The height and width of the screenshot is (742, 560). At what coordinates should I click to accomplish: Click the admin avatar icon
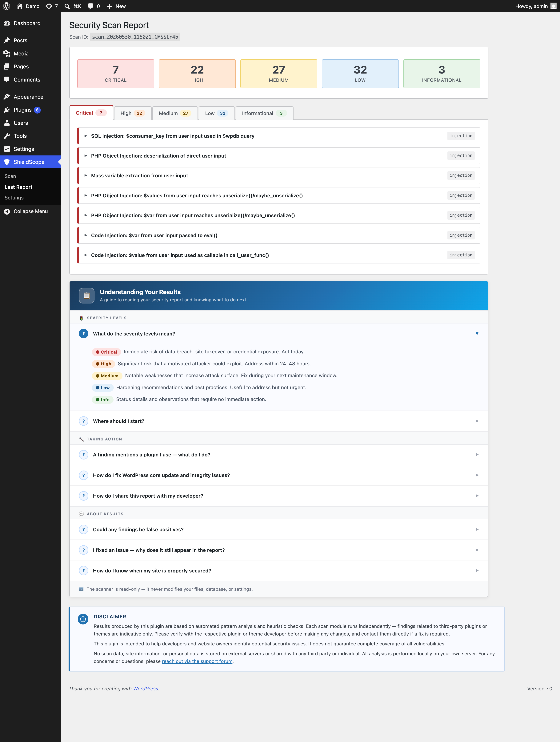[553, 6]
